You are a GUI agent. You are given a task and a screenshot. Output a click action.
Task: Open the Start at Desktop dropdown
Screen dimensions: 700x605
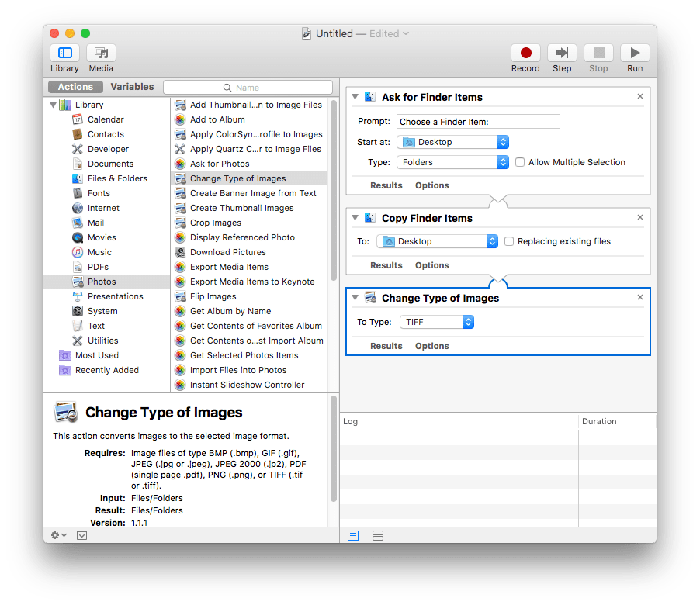pyautogui.click(x=452, y=142)
